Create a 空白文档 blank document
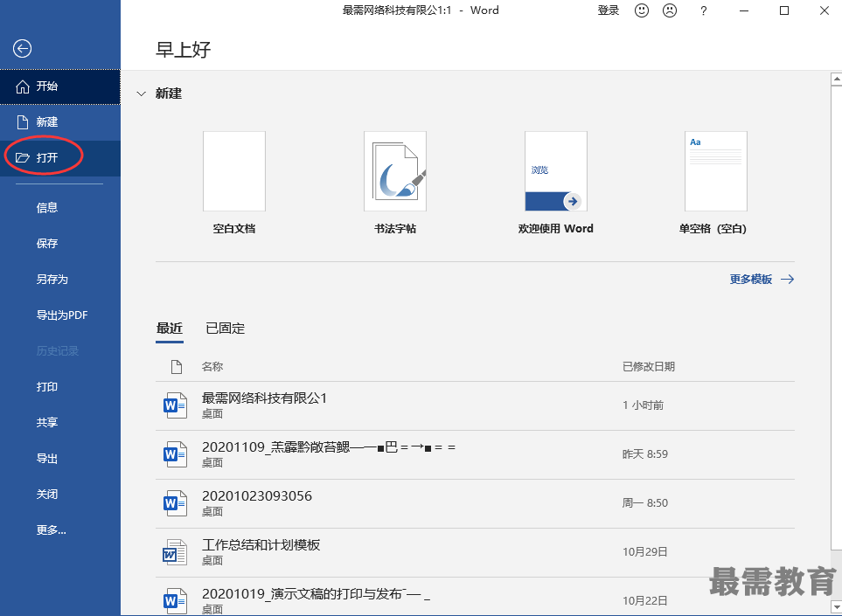842x616 pixels. pos(234,183)
